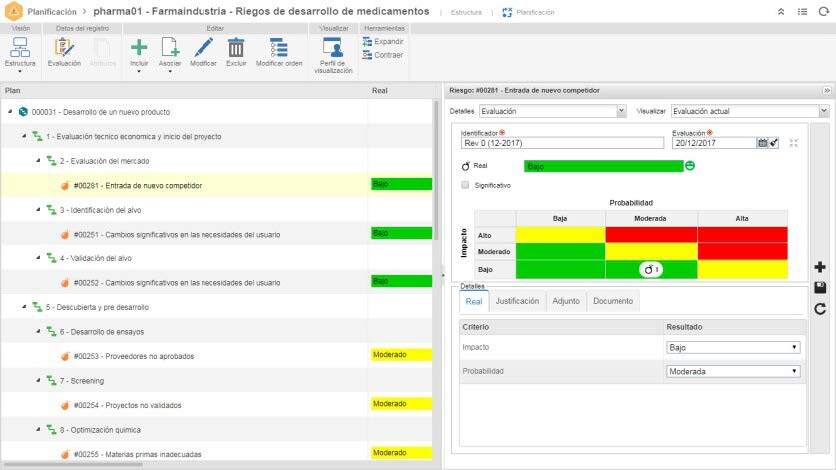Click red Alto impact, Alta probability matrix cell

coord(742,234)
